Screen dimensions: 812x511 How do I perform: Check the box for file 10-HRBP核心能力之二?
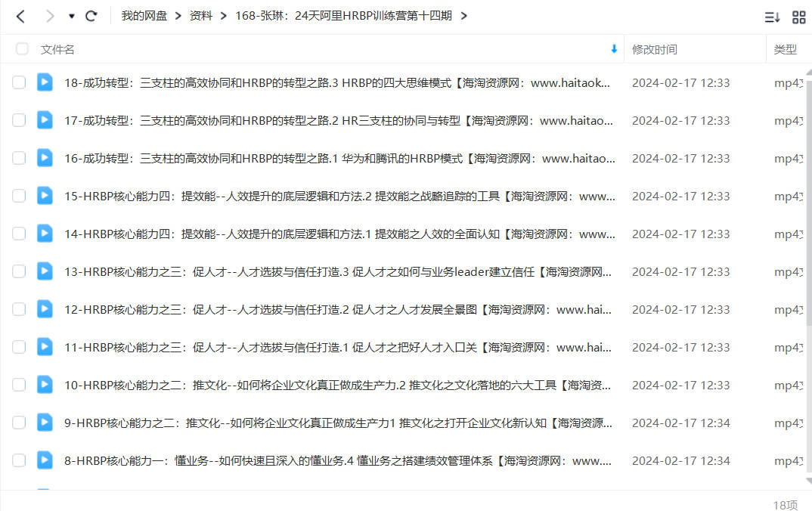19,386
